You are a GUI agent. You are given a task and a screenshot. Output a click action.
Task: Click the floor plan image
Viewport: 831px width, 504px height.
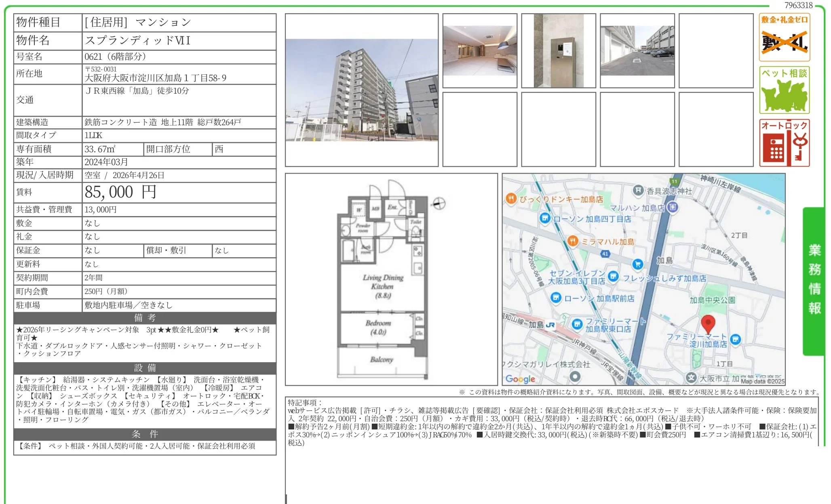tap(382, 279)
